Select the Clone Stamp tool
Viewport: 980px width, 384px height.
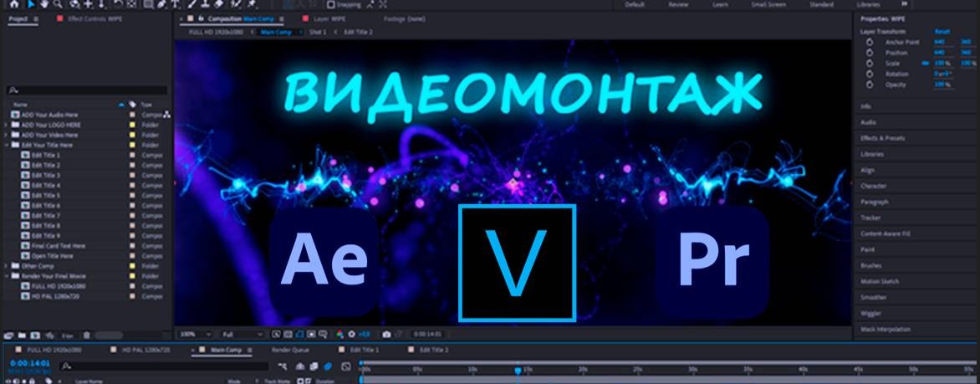pyautogui.click(x=205, y=3)
